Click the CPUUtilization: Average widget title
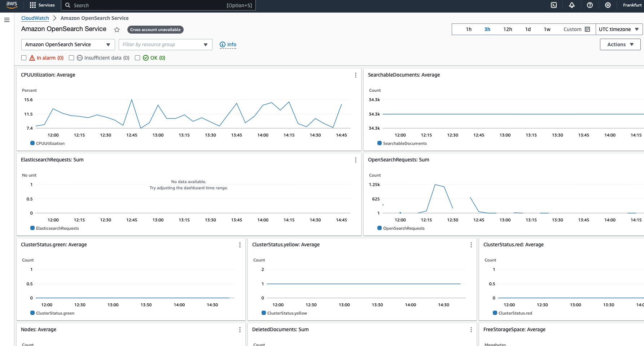This screenshot has width=644, height=346. pyautogui.click(x=48, y=75)
